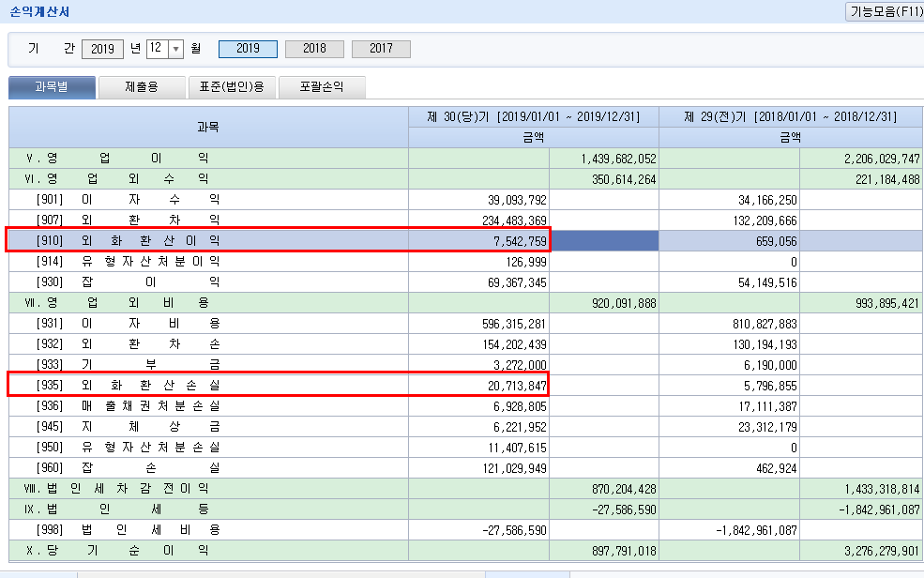The width and height of the screenshot is (924, 578).
Task: Select the [950] 유형자산처분손실 row
Action: pos(465,448)
